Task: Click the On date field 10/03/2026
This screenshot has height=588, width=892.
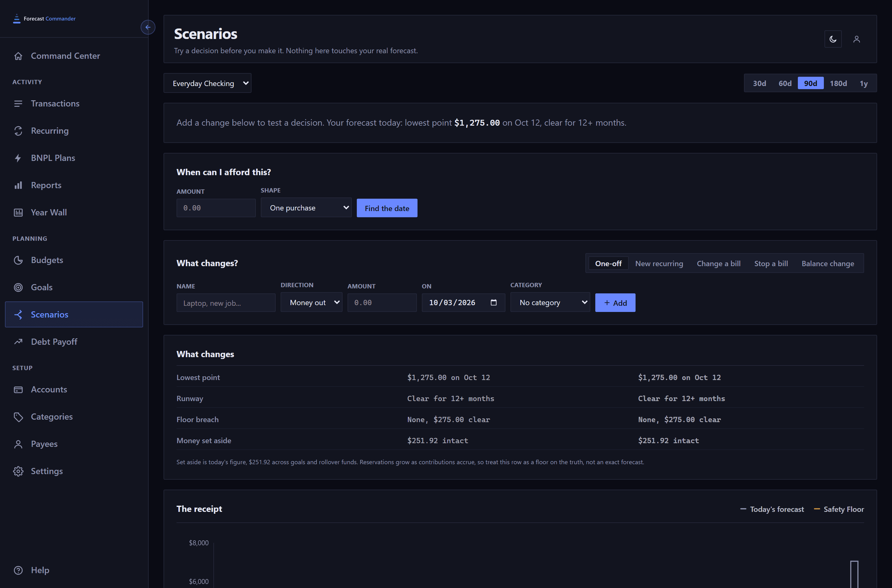Action: (463, 303)
